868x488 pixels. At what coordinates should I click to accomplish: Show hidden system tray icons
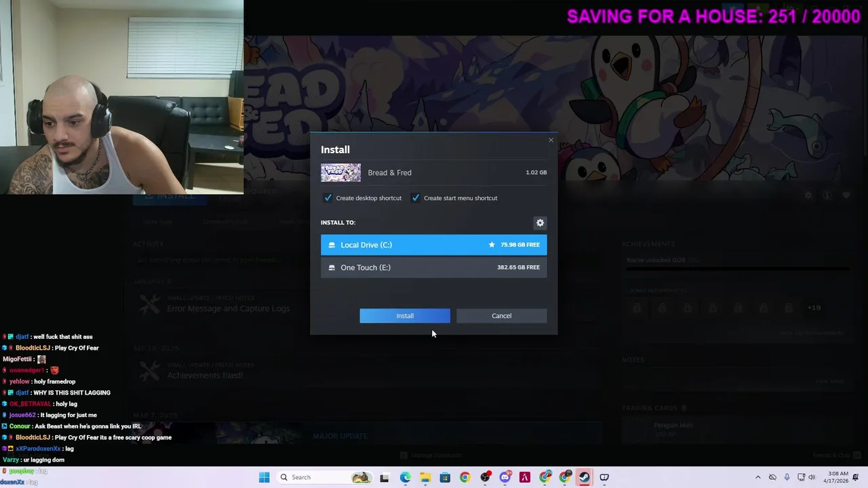[757, 477]
